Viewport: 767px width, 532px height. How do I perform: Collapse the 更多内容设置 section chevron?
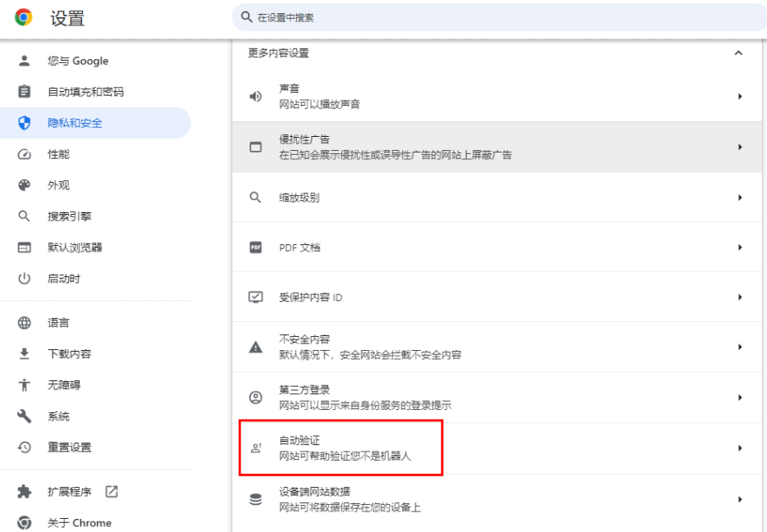coord(738,52)
